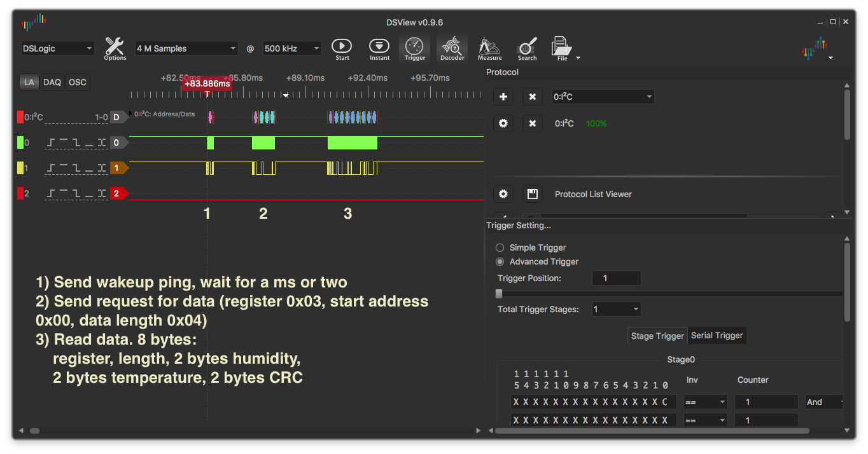Open the Options wrench icon
Screen dimensions: 868x454
click(x=115, y=48)
